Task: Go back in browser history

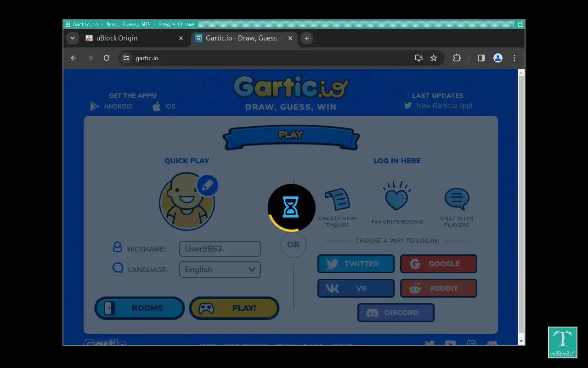Action: [x=73, y=58]
